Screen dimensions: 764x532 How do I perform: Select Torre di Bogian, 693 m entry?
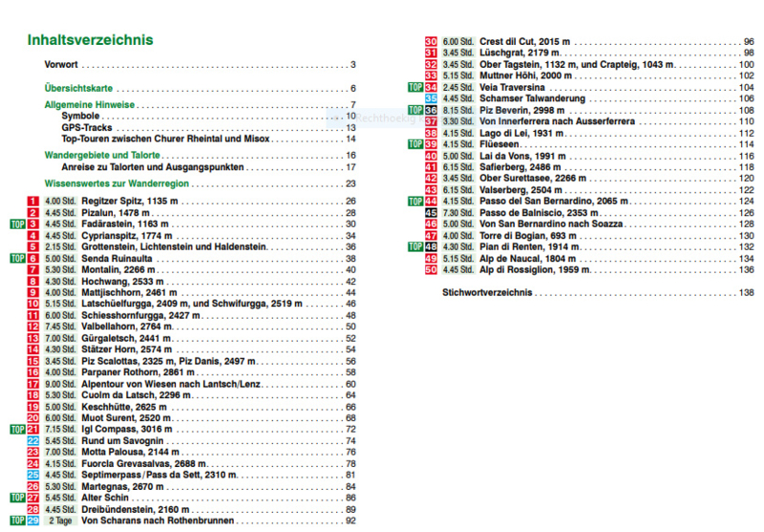coord(528,236)
